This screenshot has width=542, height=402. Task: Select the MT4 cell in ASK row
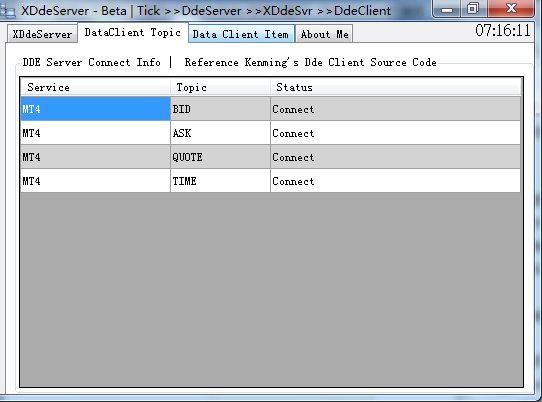click(x=95, y=133)
